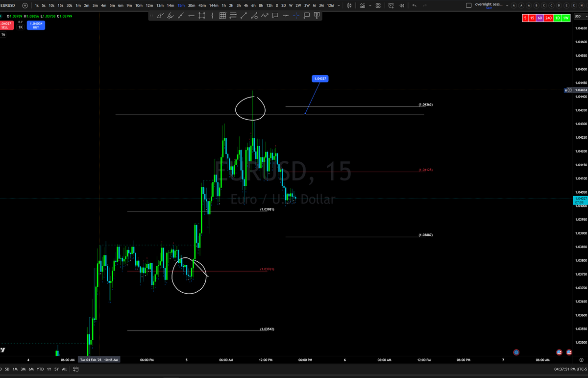This screenshot has height=378, width=588.
Task: Add symbol to compare with plus icon
Action: click(24, 5)
